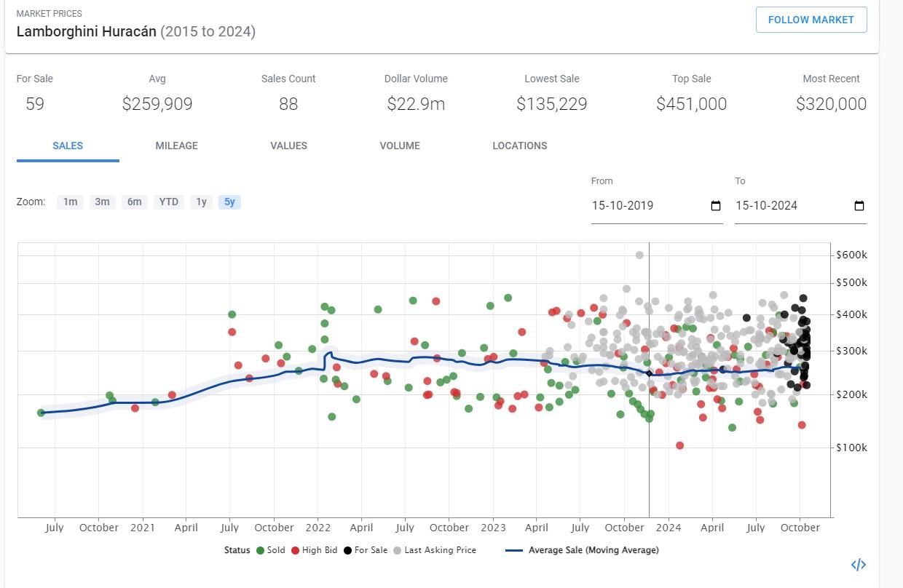Open the From date calendar picker icon
Viewport: 903px width, 588px height.
[715, 206]
